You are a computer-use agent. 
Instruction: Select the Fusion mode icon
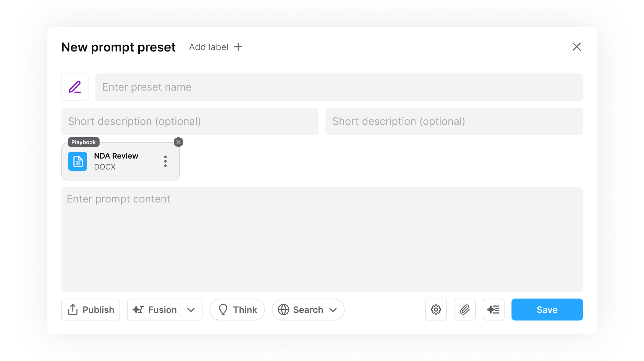point(137,310)
